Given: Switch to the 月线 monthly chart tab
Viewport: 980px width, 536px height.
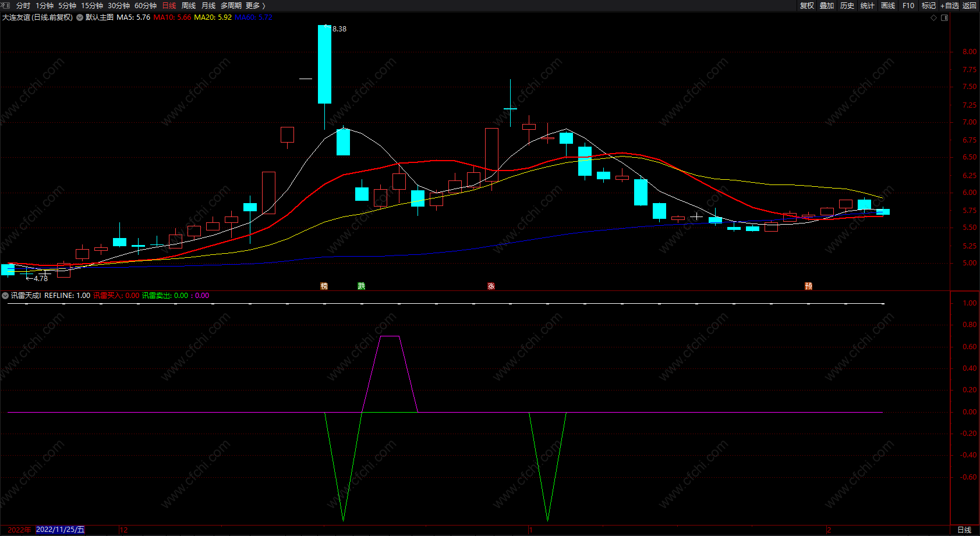Looking at the screenshot, I should pos(208,6).
